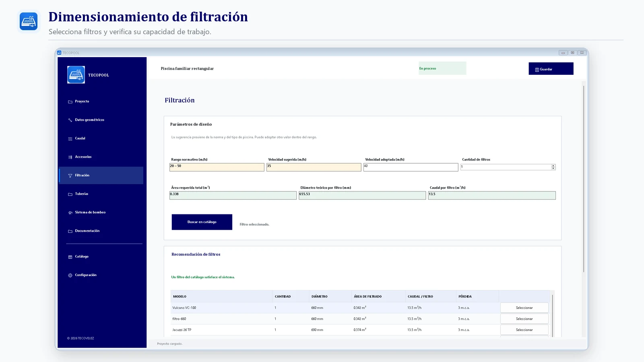644x362 pixels.
Task: Select the Vulcano VC-100 filter
Action: click(x=524, y=308)
